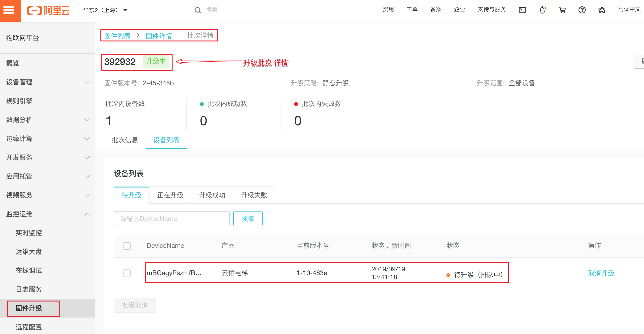Click the help question mark icon

tap(582, 10)
